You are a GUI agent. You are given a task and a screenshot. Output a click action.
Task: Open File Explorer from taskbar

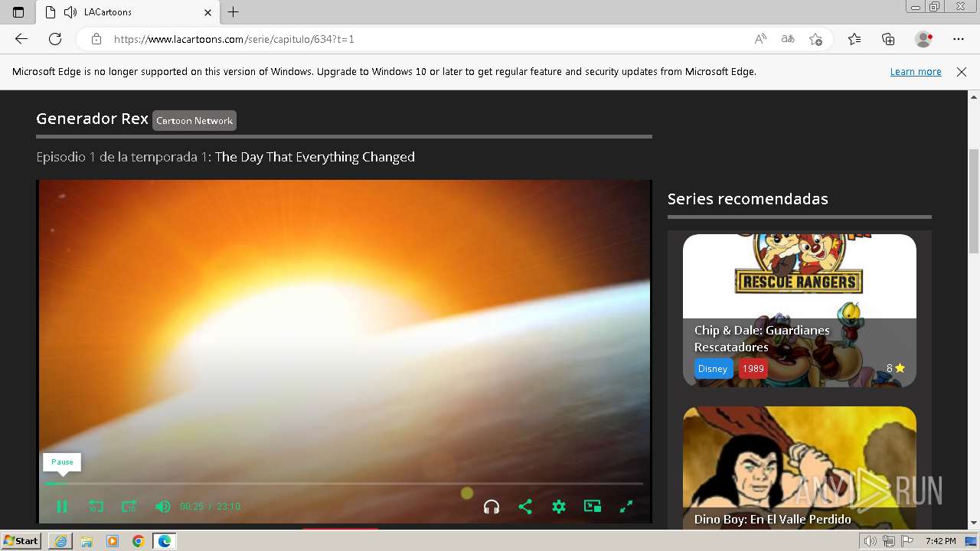tap(87, 541)
